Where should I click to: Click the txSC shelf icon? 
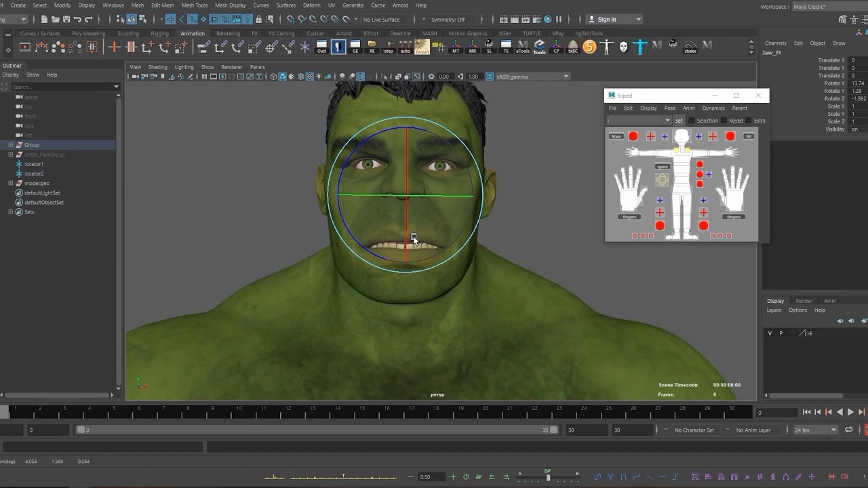[x=573, y=46]
